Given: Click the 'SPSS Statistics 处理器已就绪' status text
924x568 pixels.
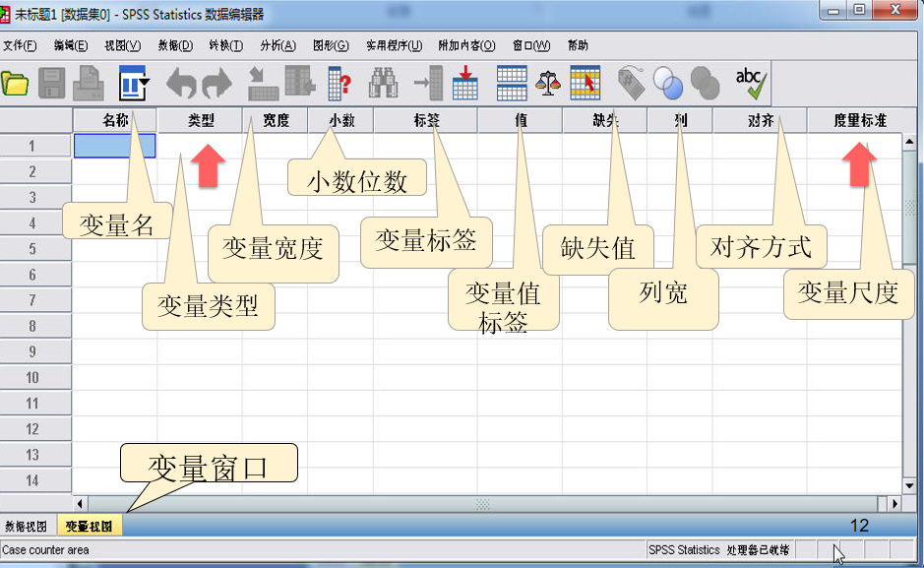Looking at the screenshot, I should click(x=718, y=549).
